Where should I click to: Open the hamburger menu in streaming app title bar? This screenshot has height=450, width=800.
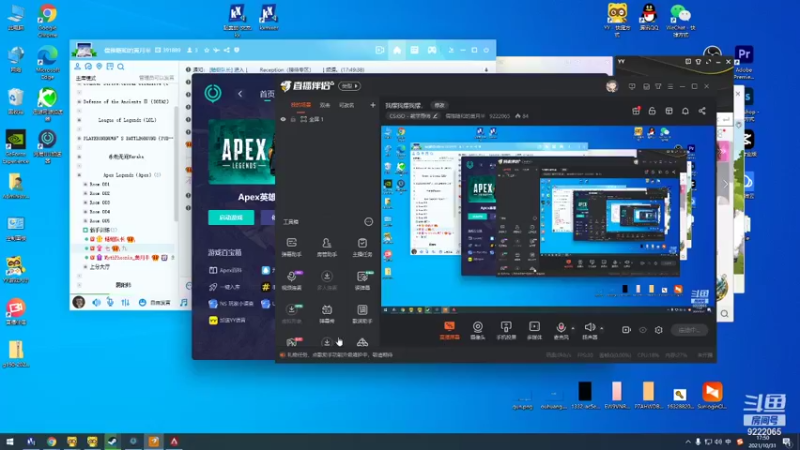tap(670, 87)
